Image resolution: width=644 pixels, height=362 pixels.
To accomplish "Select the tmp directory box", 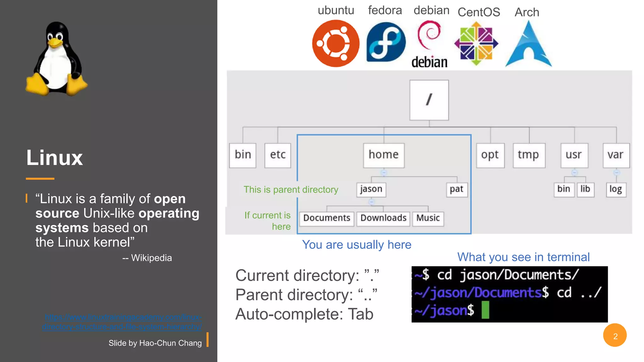I will point(529,155).
